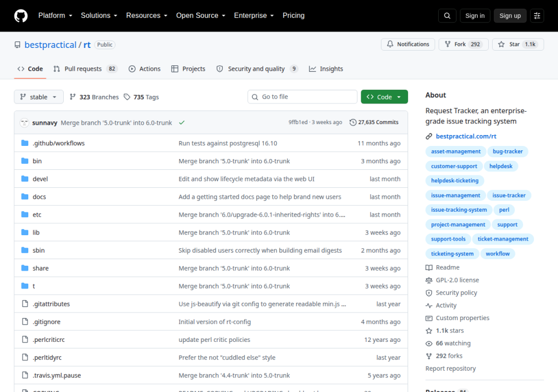The image size is (558, 392).
Task: Open the bestpractical.com/rt website link
Action: (466, 136)
